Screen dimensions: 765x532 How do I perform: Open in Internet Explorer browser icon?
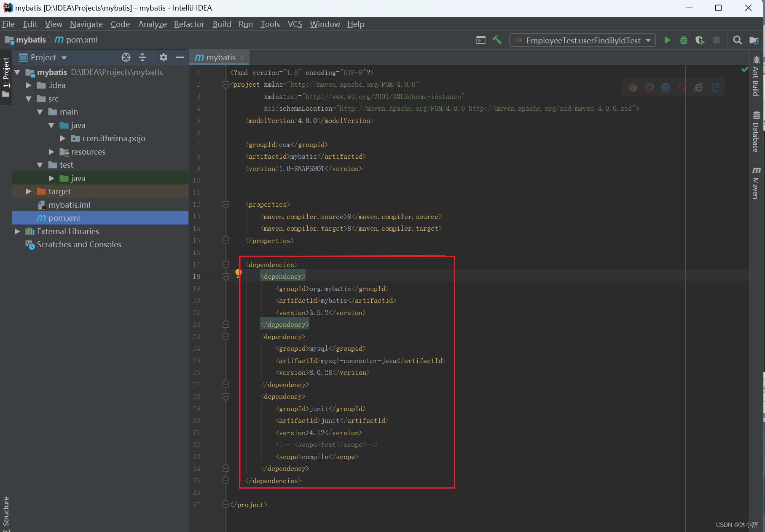tap(698, 87)
